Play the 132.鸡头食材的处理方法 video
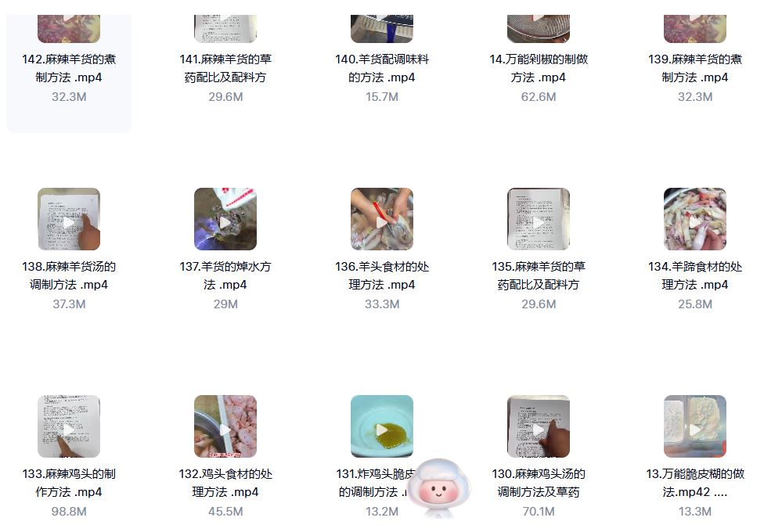The width and height of the screenshot is (764, 532). pyautogui.click(x=225, y=426)
